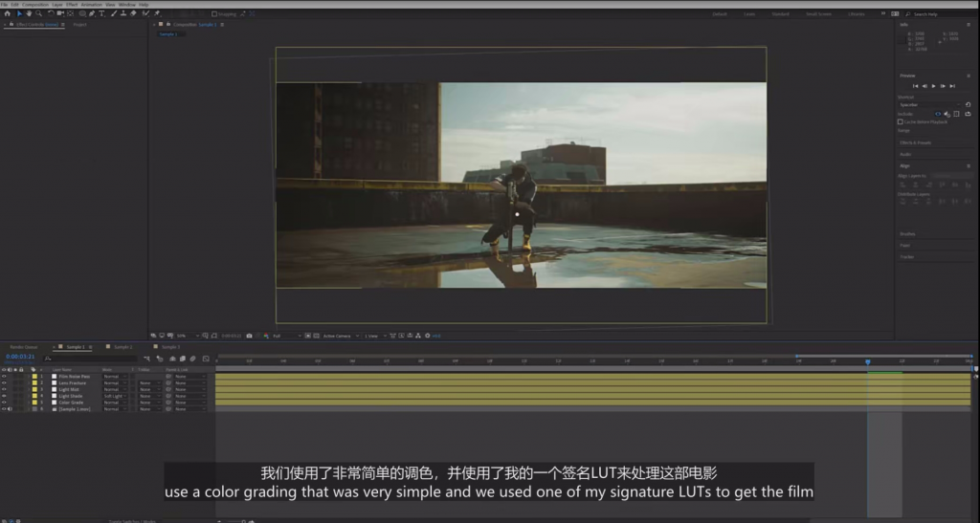Enable the Snapping checkbox
Viewport: 980px width, 523px height.
[x=214, y=13]
